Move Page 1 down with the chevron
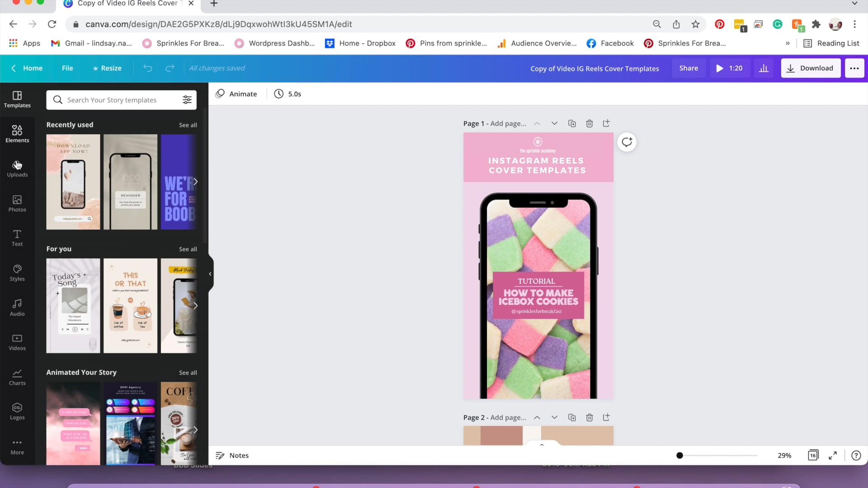Image resolution: width=868 pixels, height=488 pixels. [x=554, y=123]
